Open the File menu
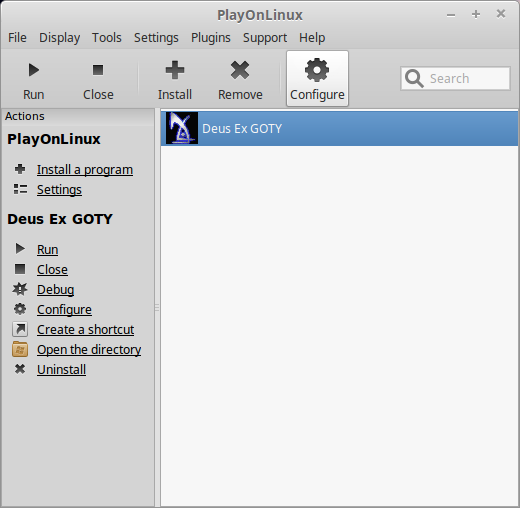 click(17, 38)
